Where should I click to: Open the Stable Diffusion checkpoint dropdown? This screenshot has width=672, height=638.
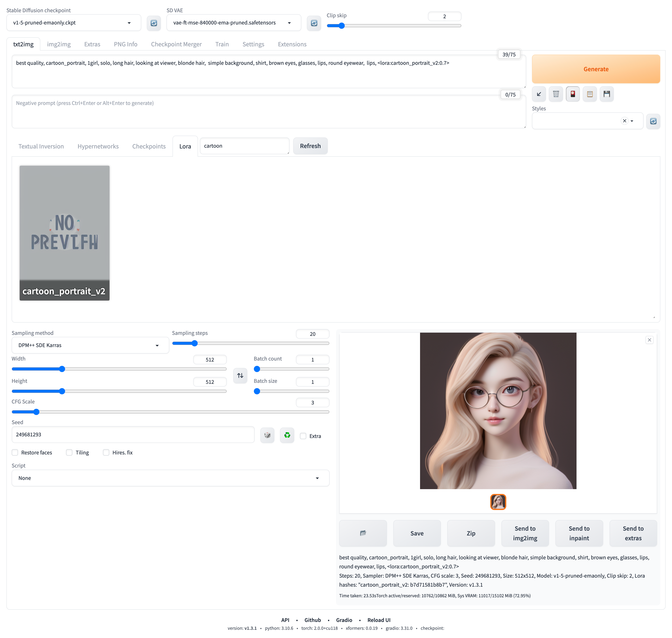[73, 23]
